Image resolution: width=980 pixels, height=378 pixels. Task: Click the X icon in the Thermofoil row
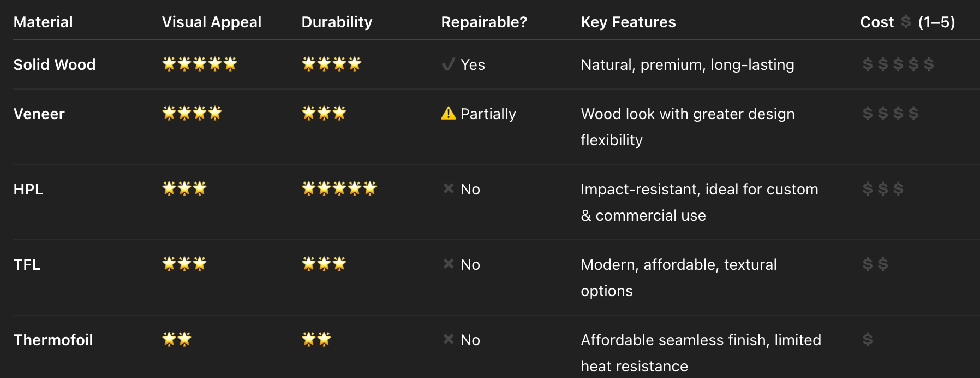coord(449,339)
